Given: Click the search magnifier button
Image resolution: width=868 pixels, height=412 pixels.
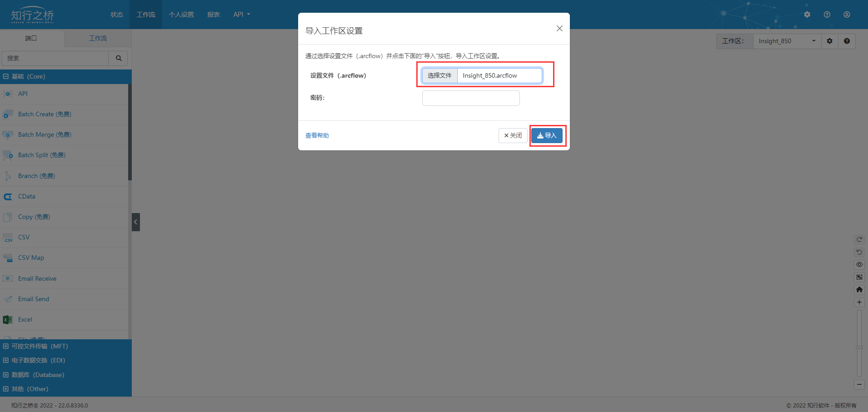Looking at the screenshot, I should coord(119,58).
